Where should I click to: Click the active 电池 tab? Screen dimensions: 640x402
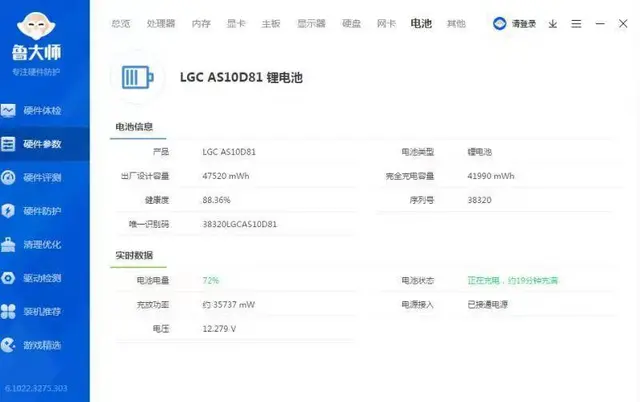click(x=421, y=24)
